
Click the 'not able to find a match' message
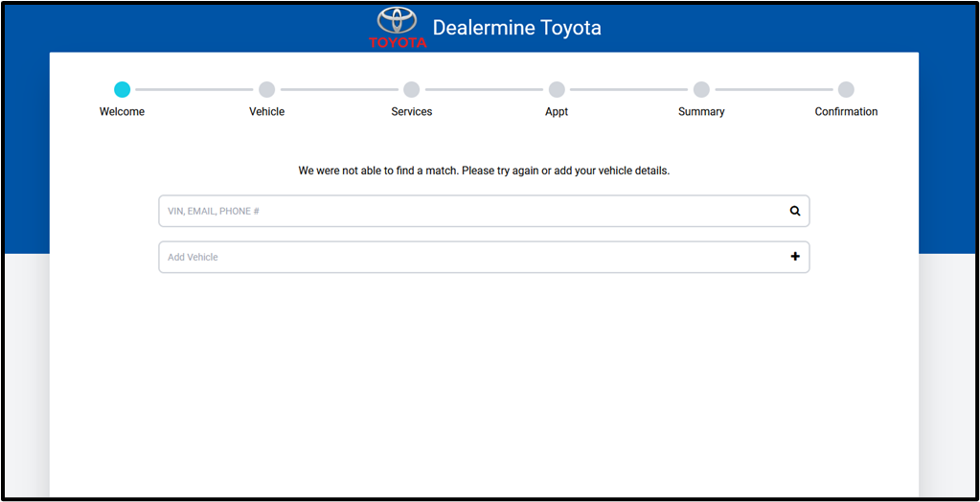(484, 171)
